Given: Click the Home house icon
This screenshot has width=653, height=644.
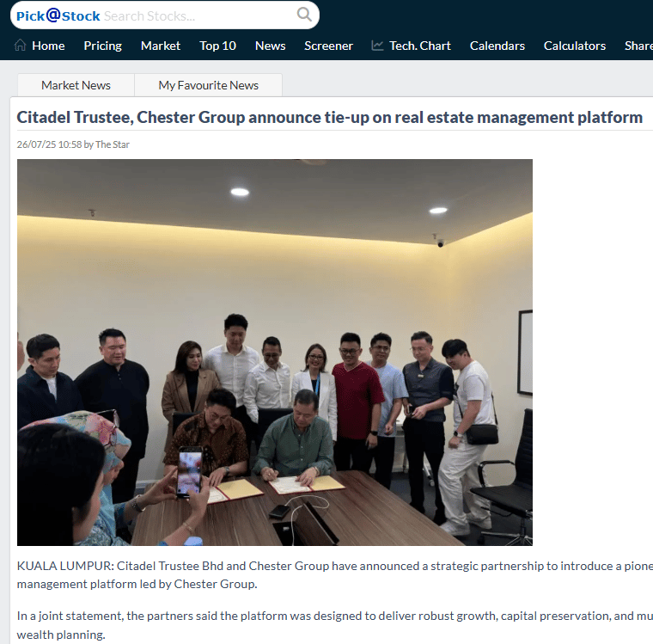Looking at the screenshot, I should pyautogui.click(x=20, y=45).
